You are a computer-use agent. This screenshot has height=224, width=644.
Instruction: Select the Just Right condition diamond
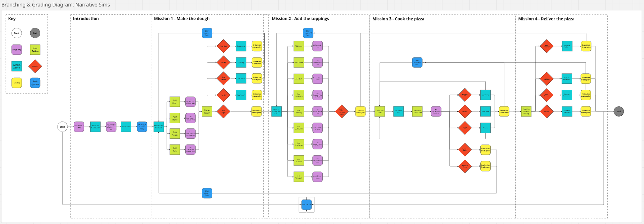tap(223, 111)
